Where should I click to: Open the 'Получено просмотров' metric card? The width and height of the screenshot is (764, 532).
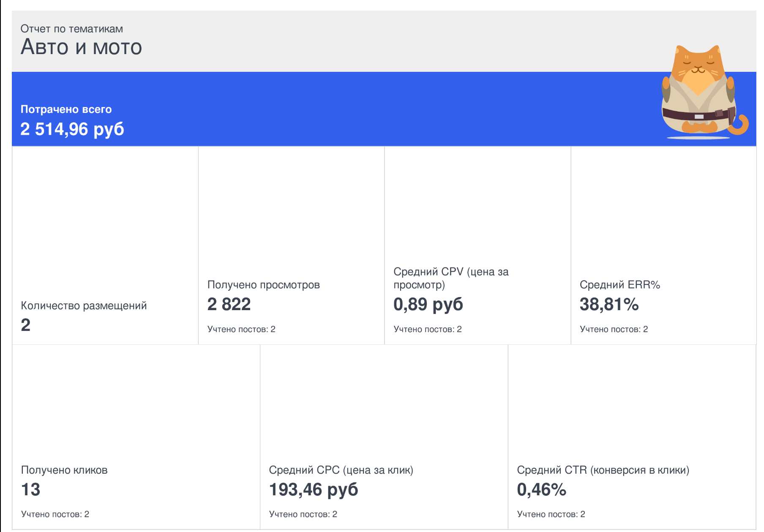pos(291,246)
